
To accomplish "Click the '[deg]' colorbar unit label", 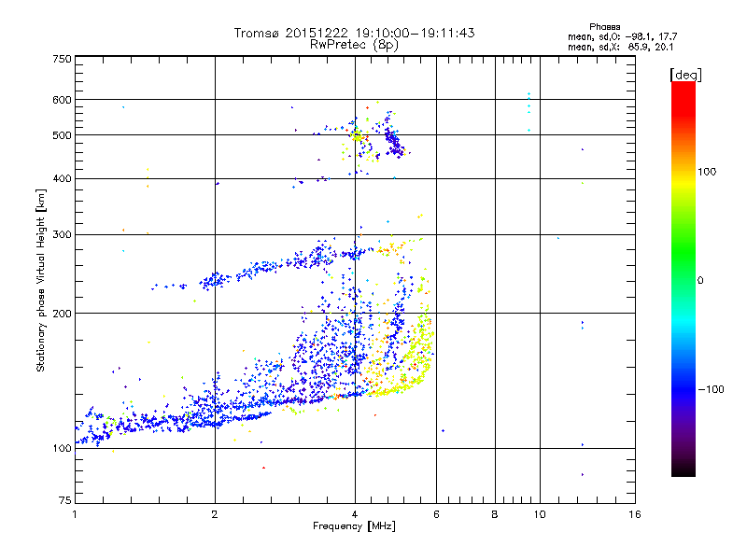I will 685,75.
